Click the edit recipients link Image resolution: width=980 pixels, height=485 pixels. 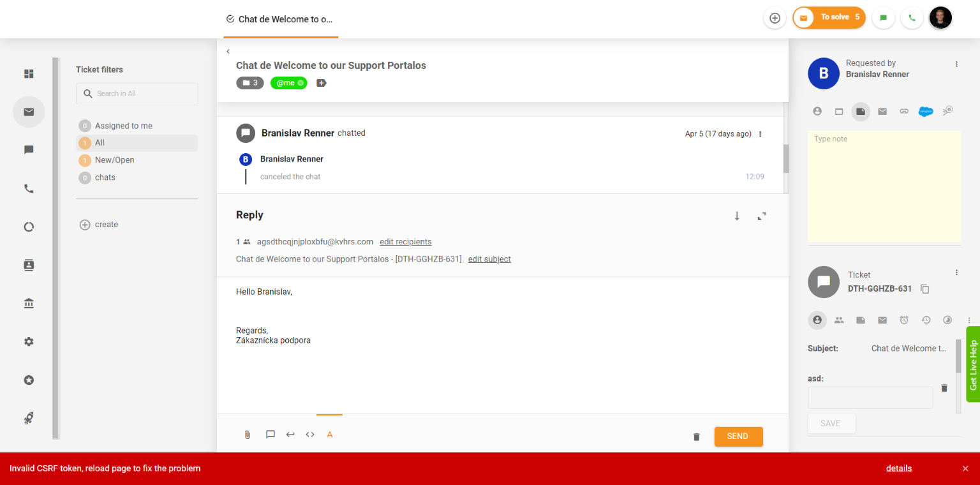click(x=405, y=242)
